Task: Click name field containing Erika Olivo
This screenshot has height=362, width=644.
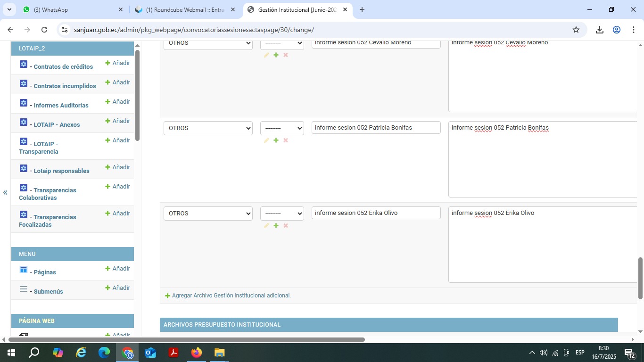Action: 376,213
